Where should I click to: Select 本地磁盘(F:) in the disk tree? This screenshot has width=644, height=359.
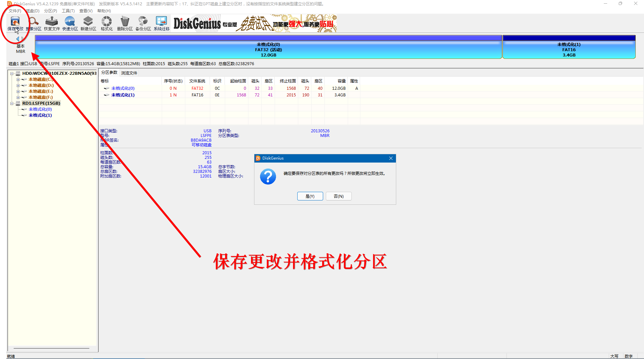(x=41, y=97)
